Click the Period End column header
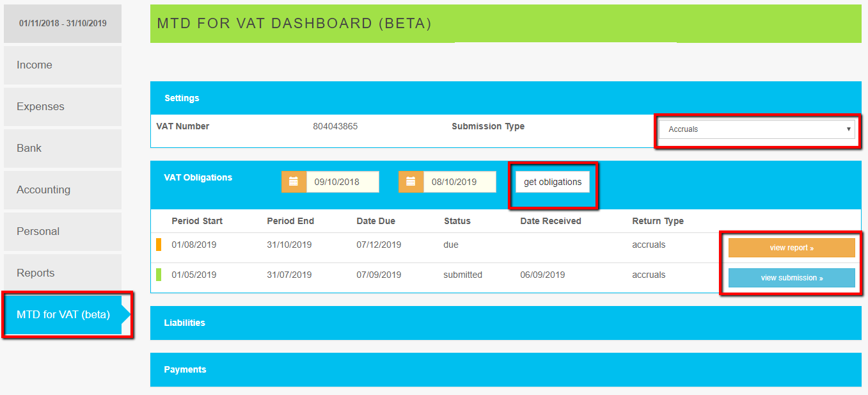 (x=290, y=221)
